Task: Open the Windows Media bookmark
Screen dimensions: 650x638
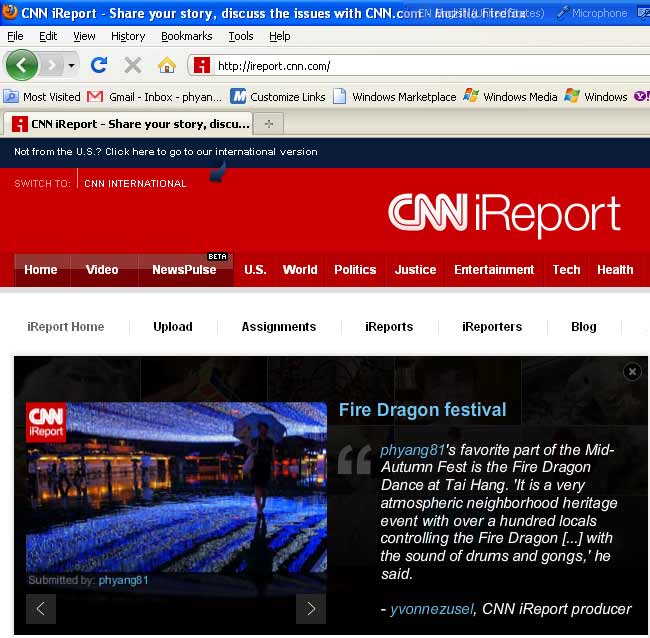Action: click(510, 97)
